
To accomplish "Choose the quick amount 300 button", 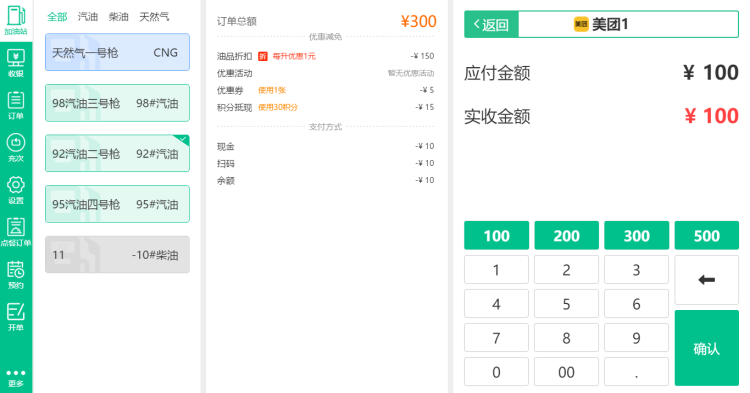I will (x=637, y=235).
